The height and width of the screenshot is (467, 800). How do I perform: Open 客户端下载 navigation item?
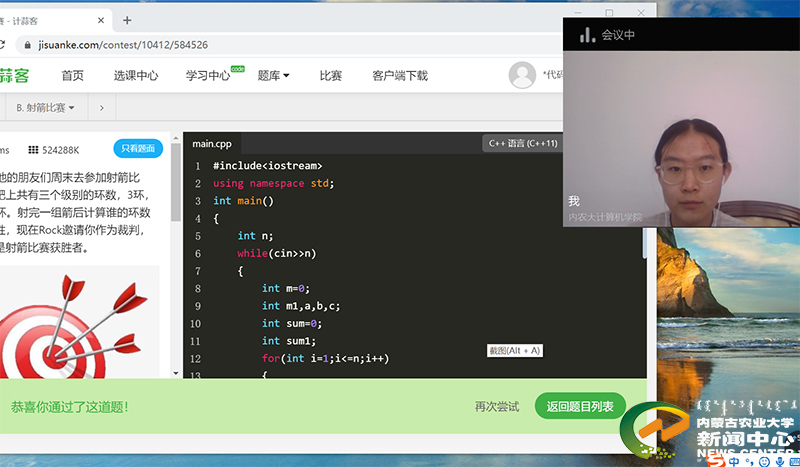tap(400, 76)
